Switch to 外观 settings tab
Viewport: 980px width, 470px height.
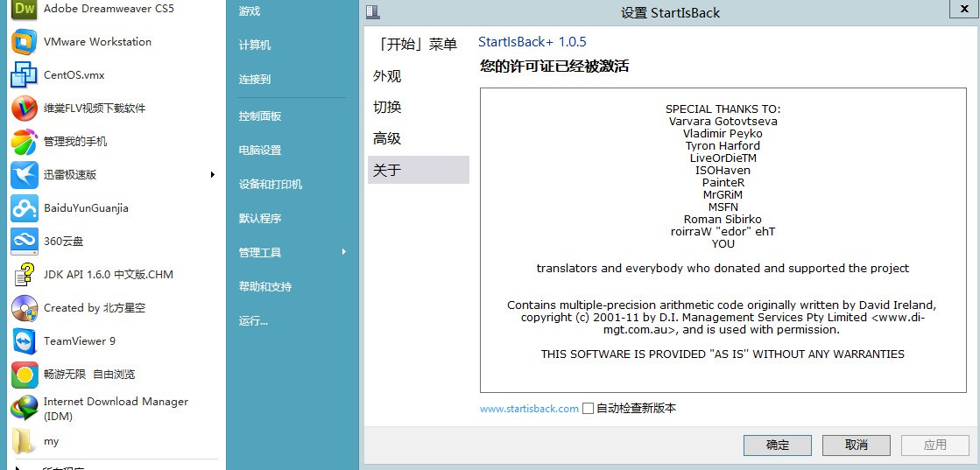tap(418, 76)
